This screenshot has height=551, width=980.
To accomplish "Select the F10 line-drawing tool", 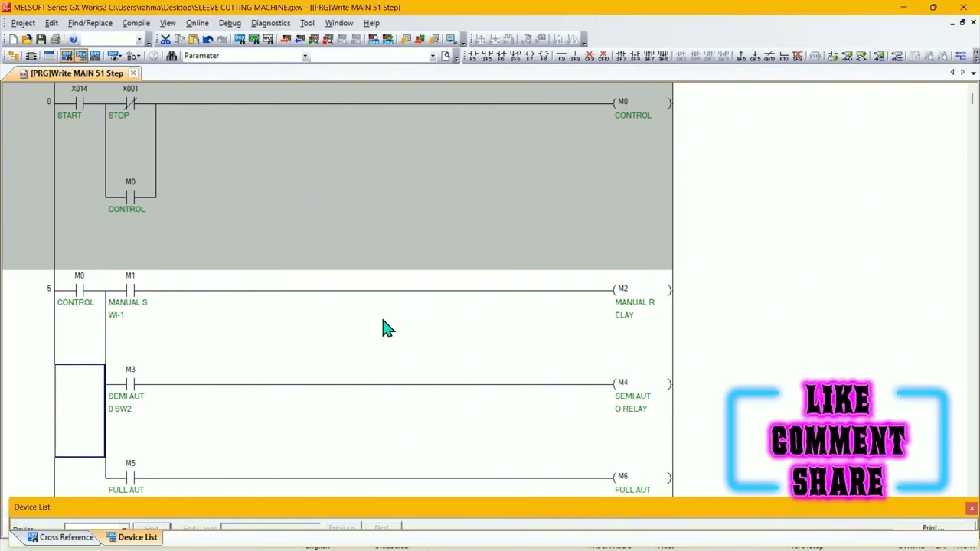I will tap(782, 56).
